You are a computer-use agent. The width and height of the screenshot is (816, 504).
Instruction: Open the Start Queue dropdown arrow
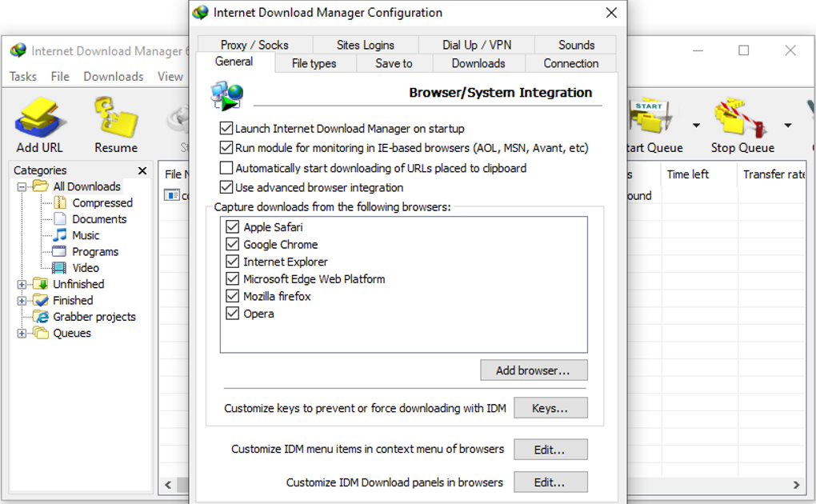click(696, 126)
